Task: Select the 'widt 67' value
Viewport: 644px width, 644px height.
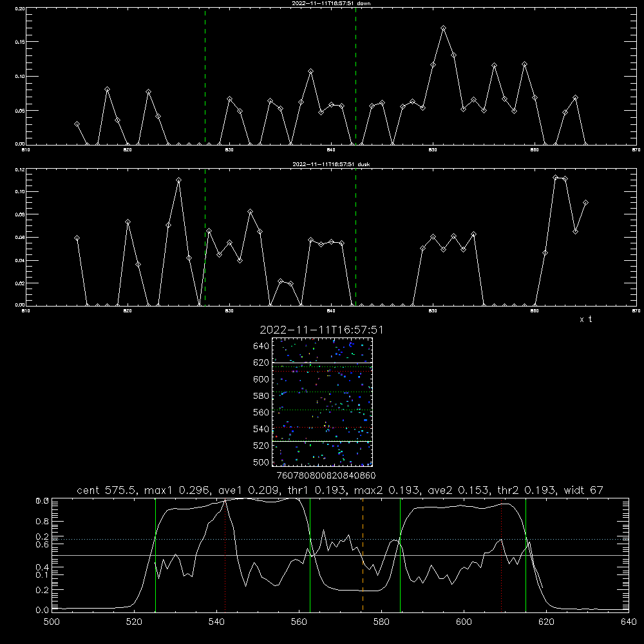Action: [584, 490]
